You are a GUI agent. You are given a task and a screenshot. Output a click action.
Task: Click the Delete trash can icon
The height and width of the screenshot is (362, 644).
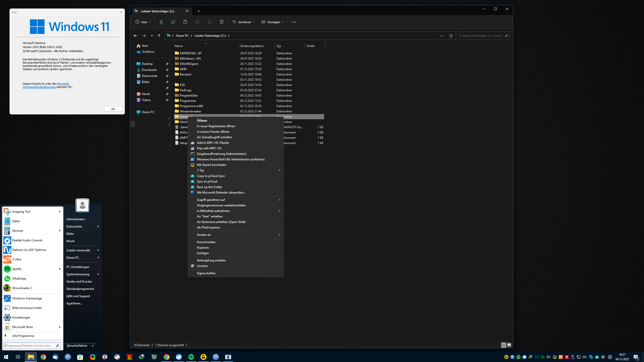coord(221,22)
